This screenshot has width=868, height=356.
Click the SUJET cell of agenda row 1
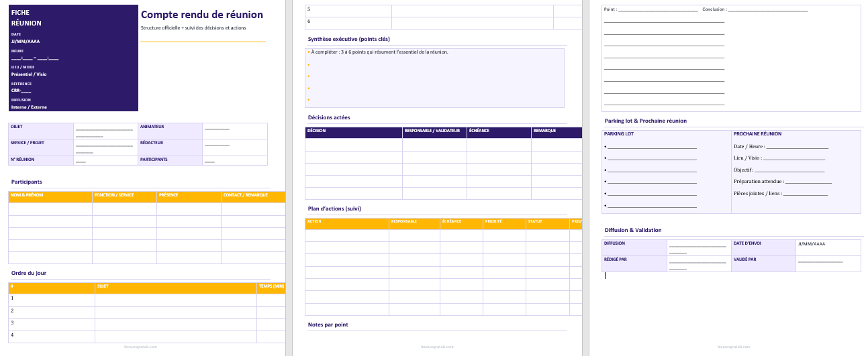coord(175,298)
